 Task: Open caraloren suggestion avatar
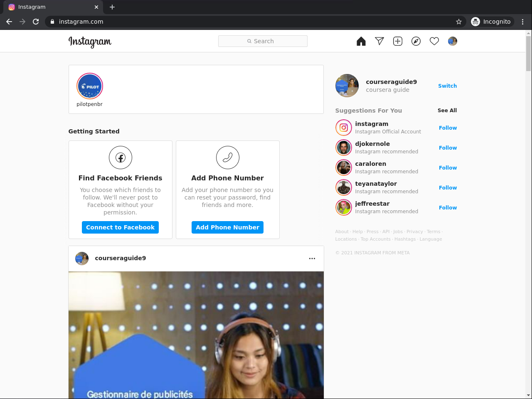[344, 167]
